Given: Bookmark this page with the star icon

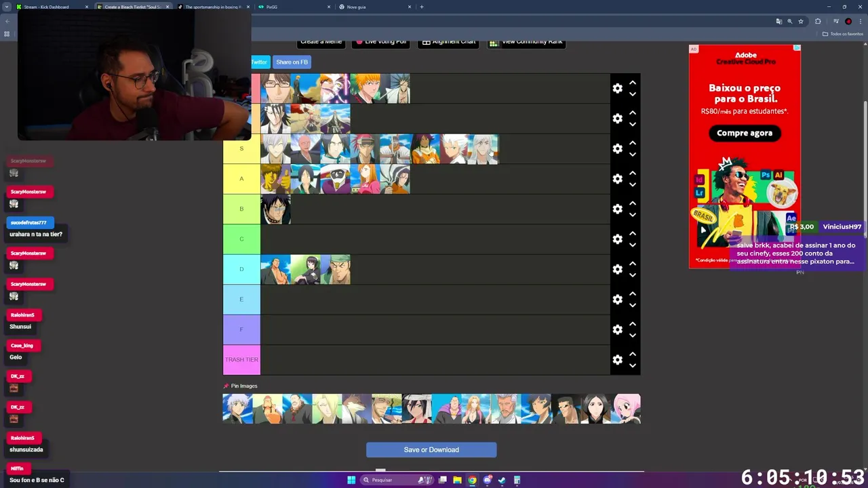Looking at the screenshot, I should click(x=801, y=21).
